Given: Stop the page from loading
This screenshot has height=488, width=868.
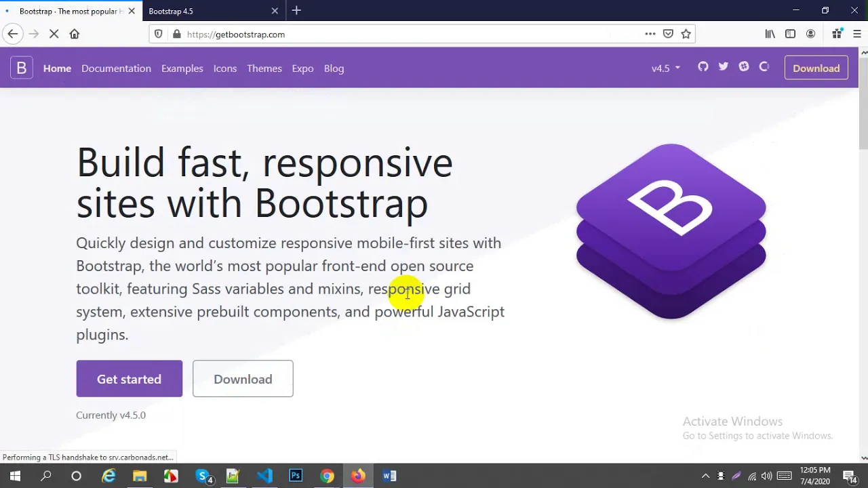Looking at the screenshot, I should click(54, 34).
